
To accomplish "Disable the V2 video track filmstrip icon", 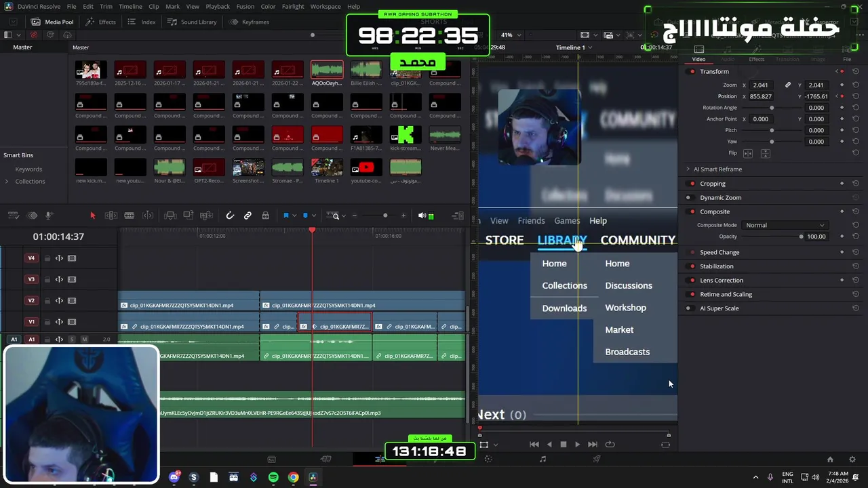I will tap(72, 300).
